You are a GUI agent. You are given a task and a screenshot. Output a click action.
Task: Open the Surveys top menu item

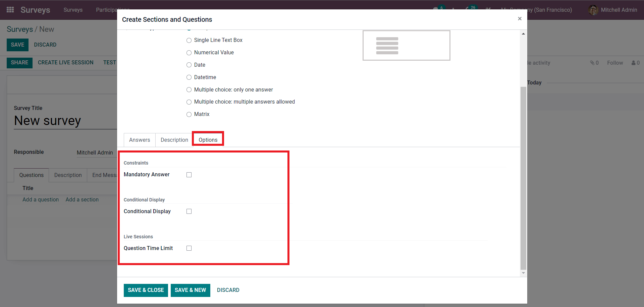pos(73,10)
